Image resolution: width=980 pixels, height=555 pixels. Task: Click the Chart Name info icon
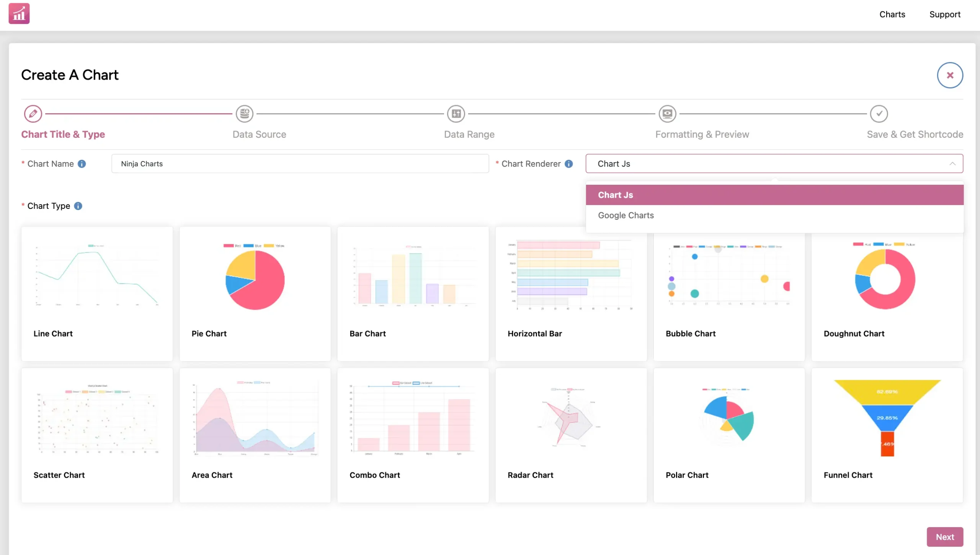coord(82,164)
